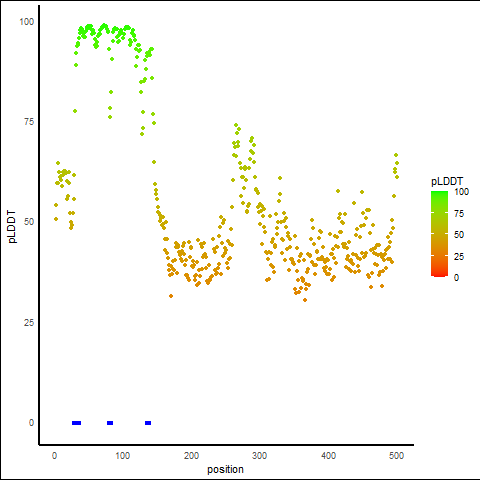Click the lowest orange point near position 365
The image size is (480, 480).
click(305, 300)
